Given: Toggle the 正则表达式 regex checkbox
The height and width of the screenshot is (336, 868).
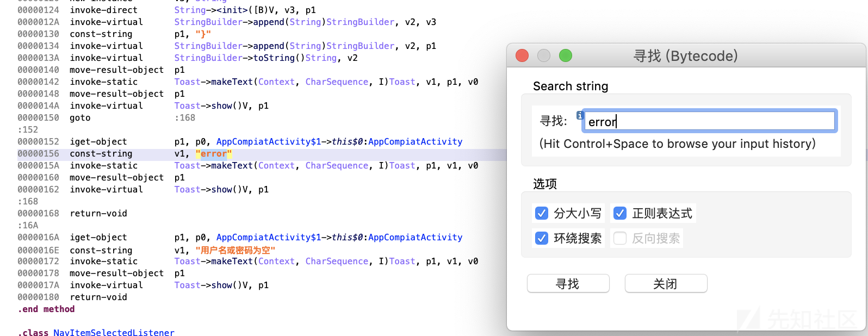Looking at the screenshot, I should (620, 213).
